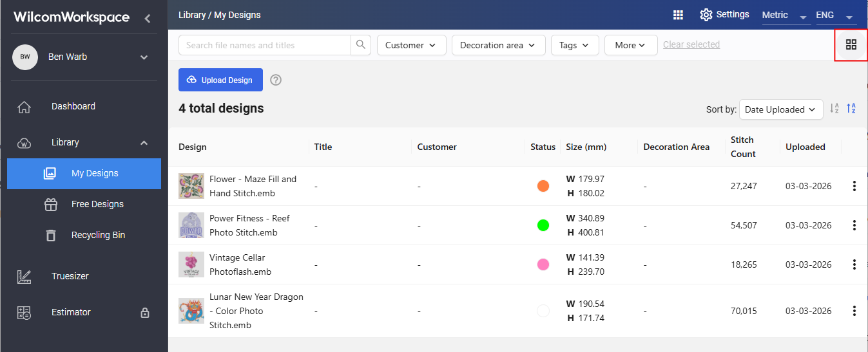Click the search file names input field

coord(264,45)
